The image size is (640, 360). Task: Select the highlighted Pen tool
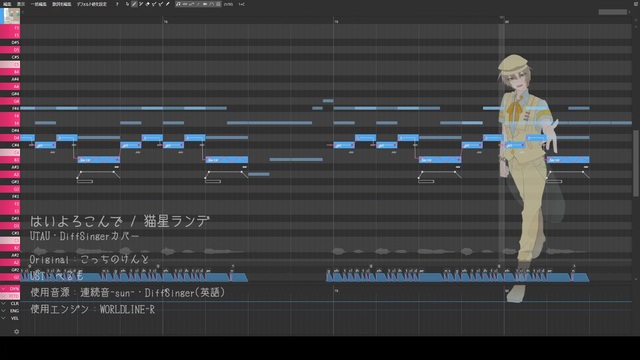click(x=134, y=4)
